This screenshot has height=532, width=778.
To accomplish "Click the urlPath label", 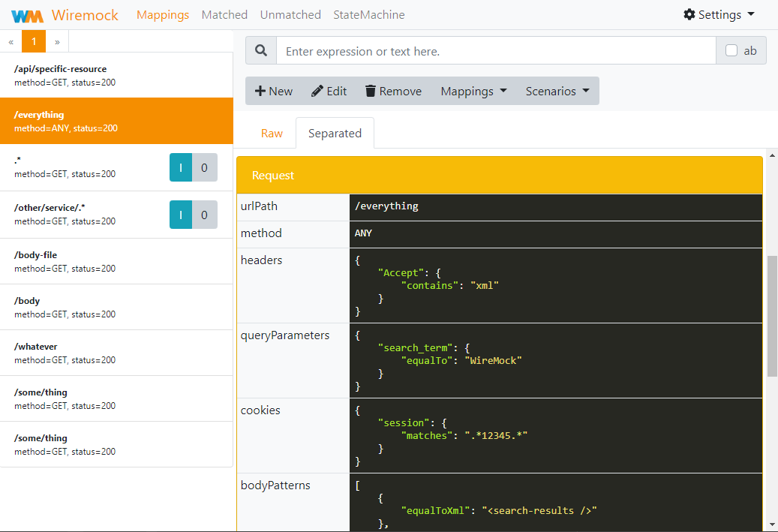I will pos(259,206).
